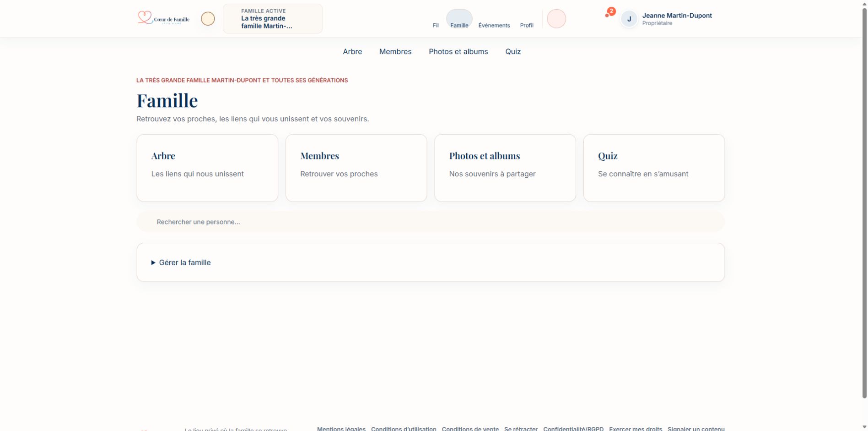Open the Conditions de vente footer link
Image resolution: width=868 pixels, height=431 pixels.
470,429
